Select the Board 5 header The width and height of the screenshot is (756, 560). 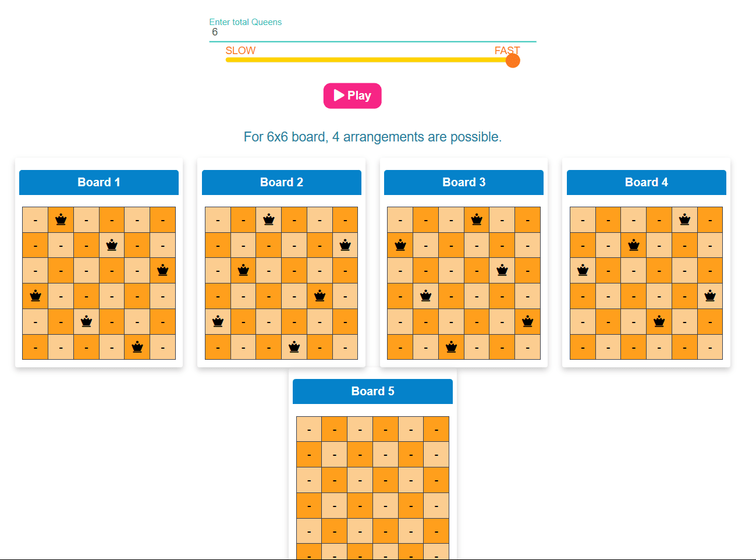point(372,391)
